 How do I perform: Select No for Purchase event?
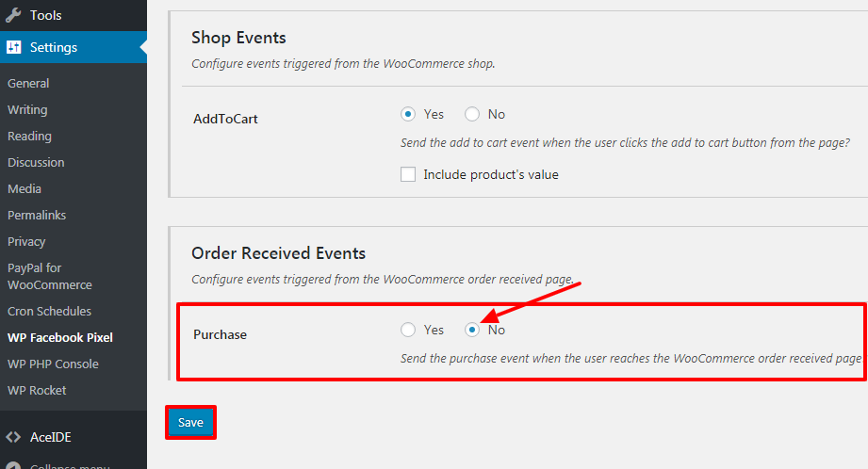(472, 330)
